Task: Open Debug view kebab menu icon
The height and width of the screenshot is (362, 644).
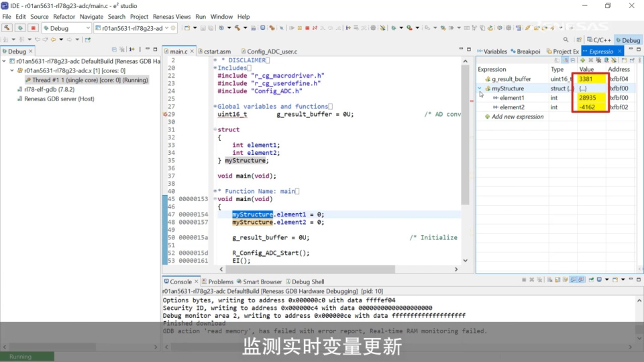Action: coord(140,49)
